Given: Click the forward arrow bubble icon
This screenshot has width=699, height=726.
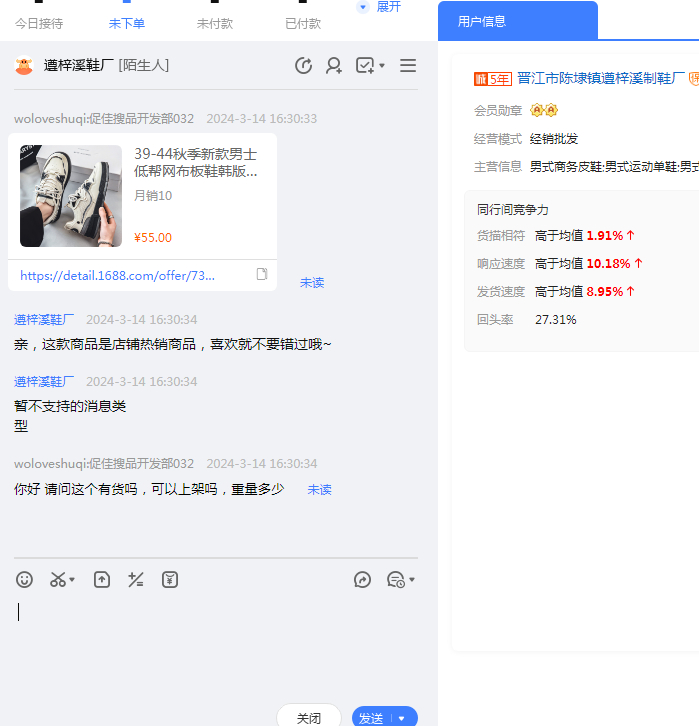Looking at the screenshot, I should pos(363,580).
